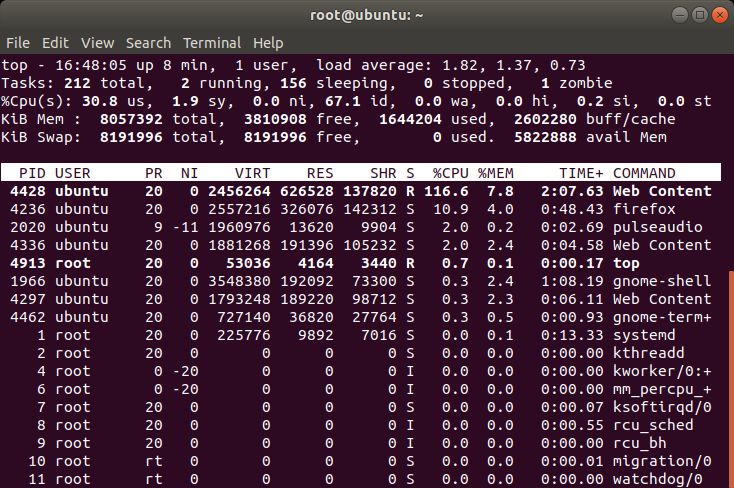
Task: Open the Search menu
Action: pos(148,43)
